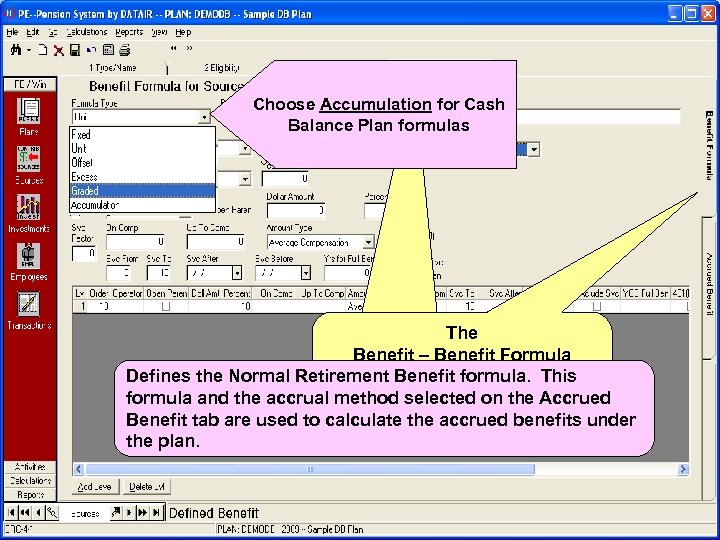The width and height of the screenshot is (720, 540).
Task: Open the Amount Type Average Compensation dropdown
Action: tap(369, 242)
